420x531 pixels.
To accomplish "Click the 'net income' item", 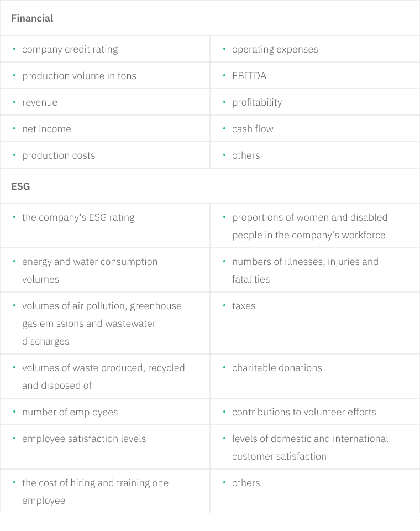I will pyautogui.click(x=46, y=129).
